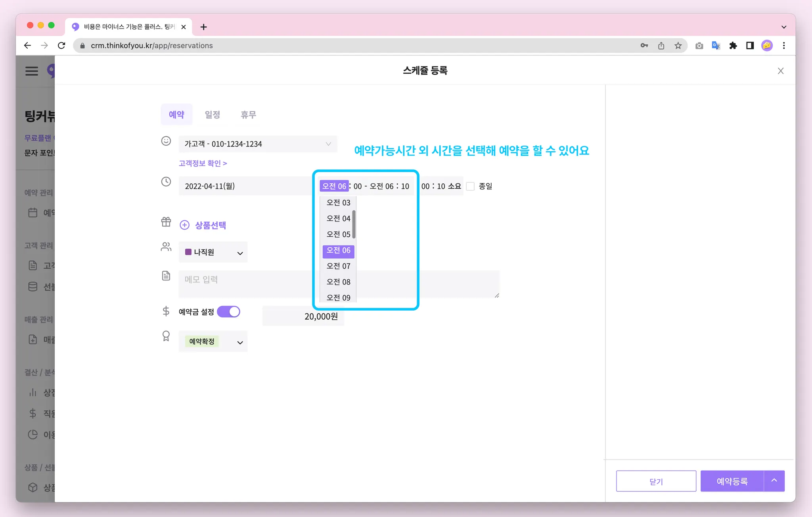Image resolution: width=812 pixels, height=517 pixels.
Task: Open the 고객정보 확인 link
Action: point(203,163)
